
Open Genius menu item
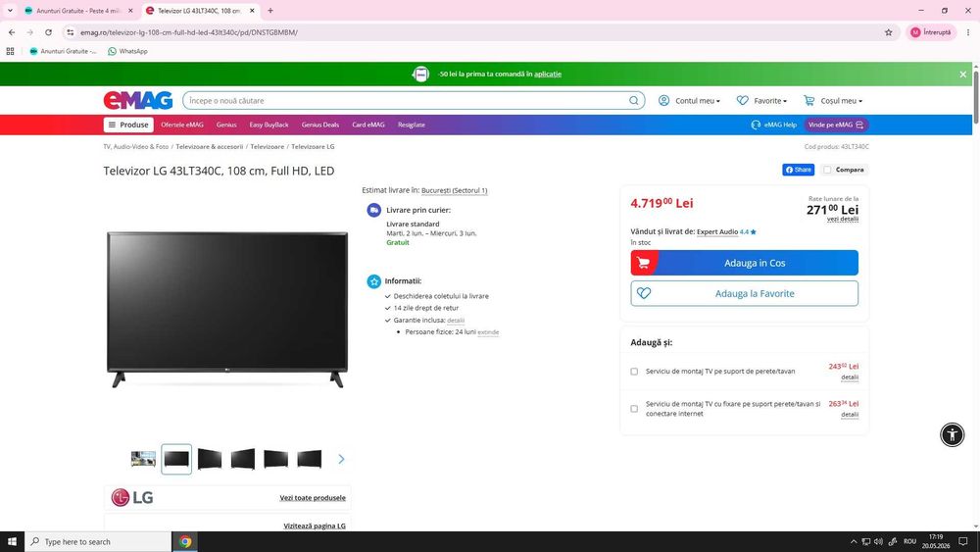point(226,125)
